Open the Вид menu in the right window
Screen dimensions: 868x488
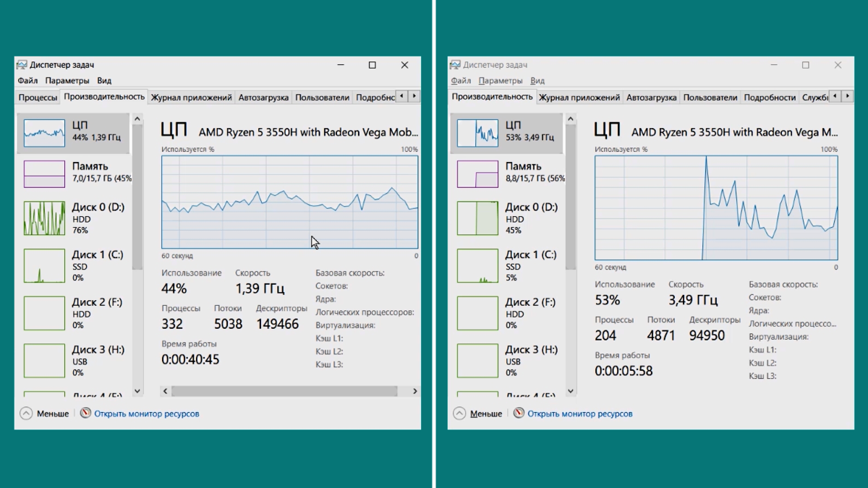tap(537, 81)
